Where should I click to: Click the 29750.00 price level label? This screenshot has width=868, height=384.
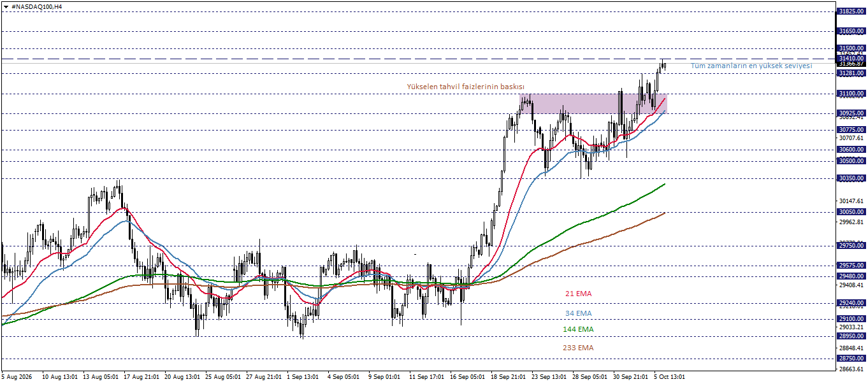[851, 245]
